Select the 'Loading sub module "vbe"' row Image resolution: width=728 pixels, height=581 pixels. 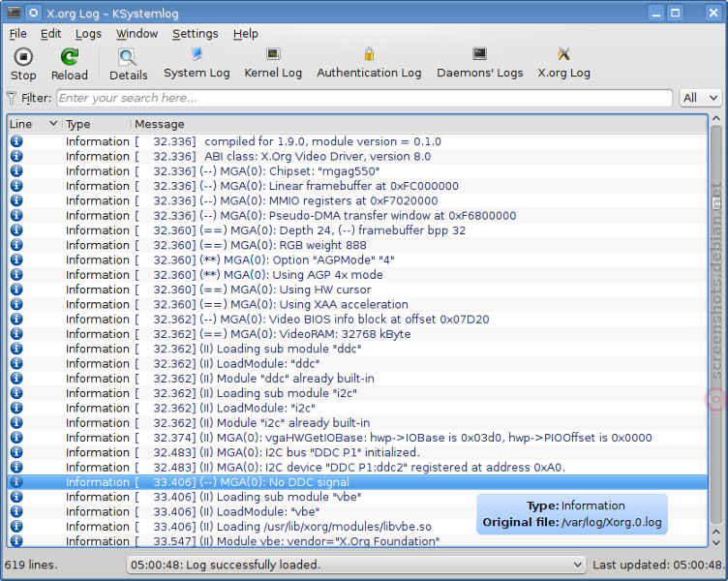click(357, 497)
